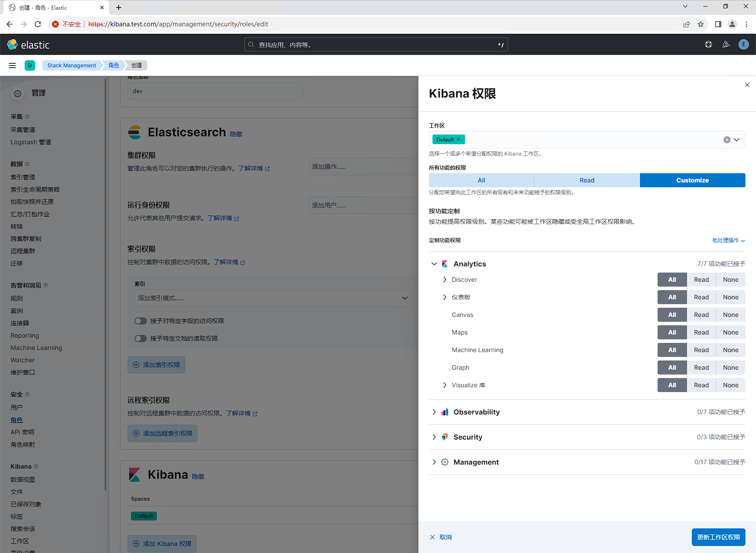The height and width of the screenshot is (553, 756).
Task: Click the management gear icon in sidebar
Action: tap(18, 94)
